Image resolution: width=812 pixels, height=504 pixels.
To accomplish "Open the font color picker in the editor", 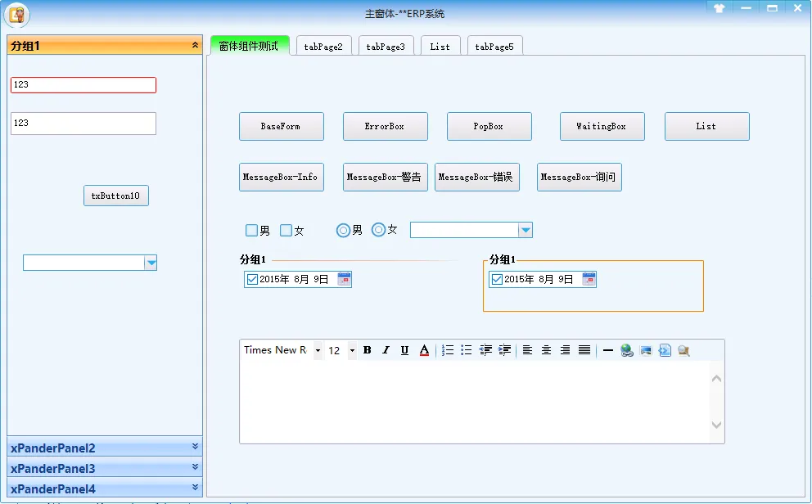I will [x=424, y=350].
